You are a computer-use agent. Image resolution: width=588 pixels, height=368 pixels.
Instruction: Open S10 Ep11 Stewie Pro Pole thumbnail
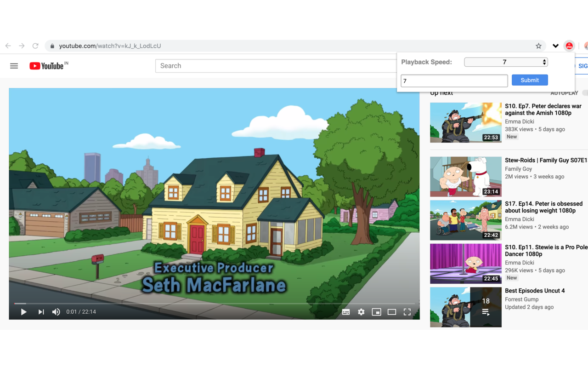pos(466,264)
